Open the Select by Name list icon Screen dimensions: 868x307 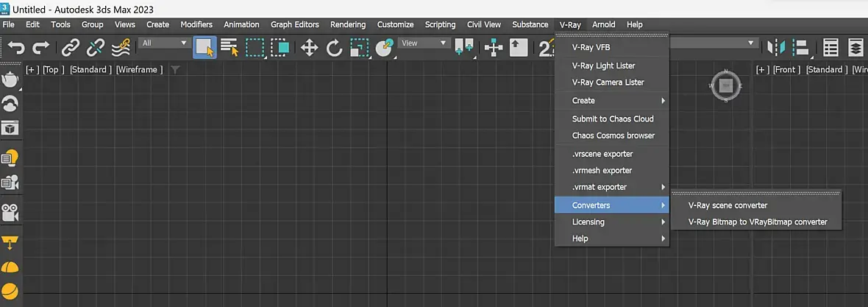230,48
